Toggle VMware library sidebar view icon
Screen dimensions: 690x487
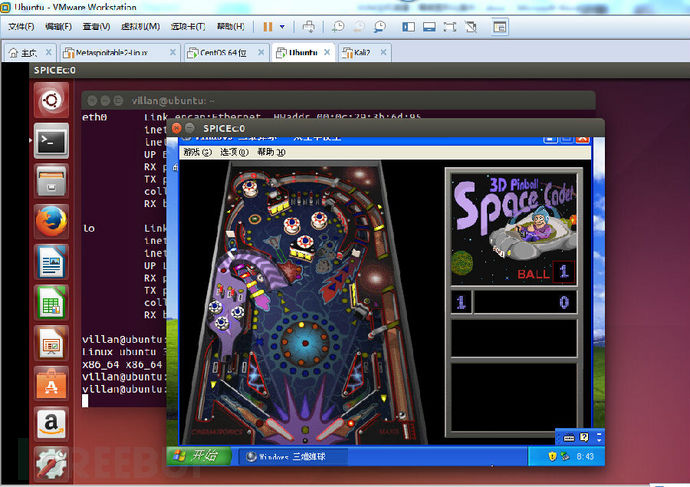[408, 27]
